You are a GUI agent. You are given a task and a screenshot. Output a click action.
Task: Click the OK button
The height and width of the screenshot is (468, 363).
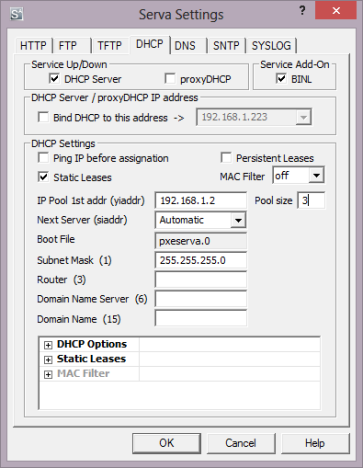pyautogui.click(x=166, y=443)
